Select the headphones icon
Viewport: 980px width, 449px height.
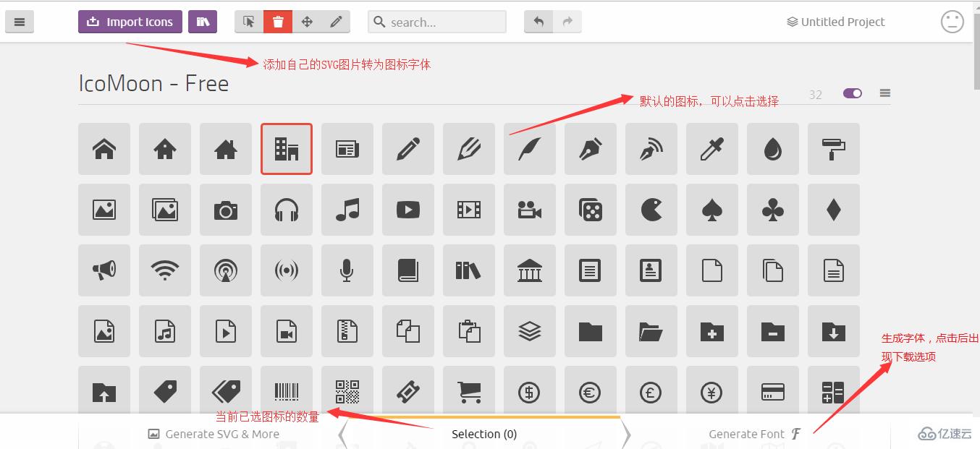pyautogui.click(x=287, y=210)
